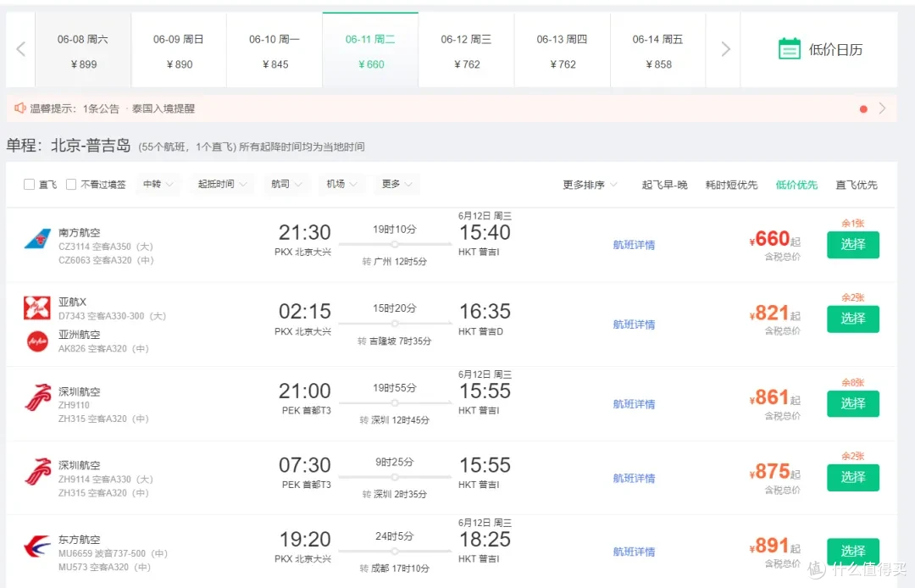Sort by 直飞优先 direct first
Screen dimensions: 915x588
pos(856,185)
